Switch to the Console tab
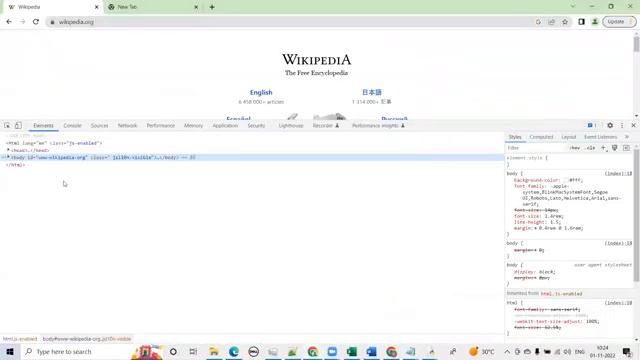This screenshot has height=360, width=640. pos(72,126)
